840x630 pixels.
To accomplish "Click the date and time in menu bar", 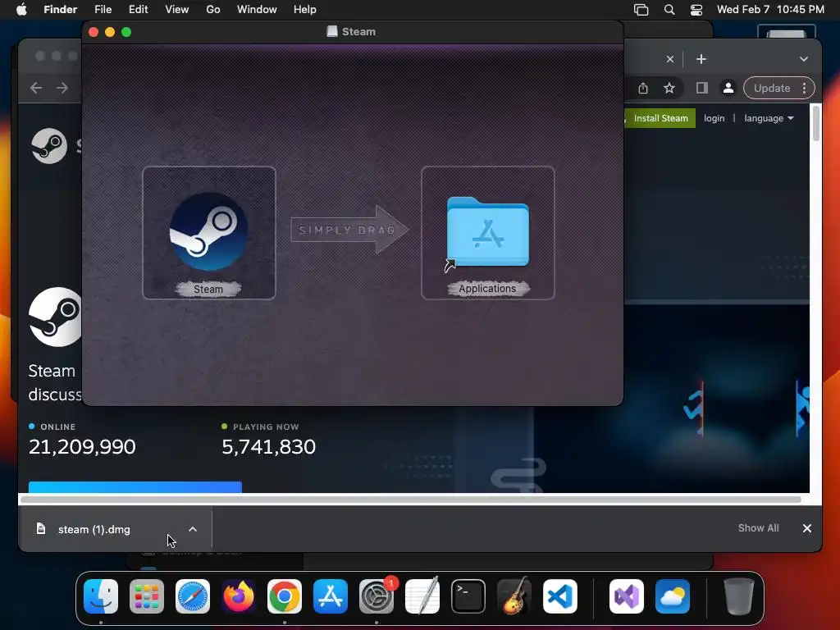I will pyautogui.click(x=770, y=9).
